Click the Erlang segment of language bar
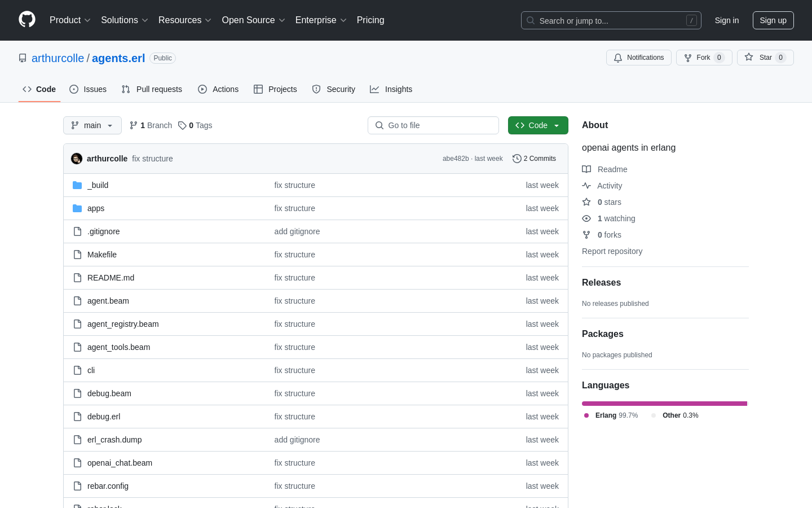The width and height of the screenshot is (812, 508). pyautogui.click(x=664, y=404)
